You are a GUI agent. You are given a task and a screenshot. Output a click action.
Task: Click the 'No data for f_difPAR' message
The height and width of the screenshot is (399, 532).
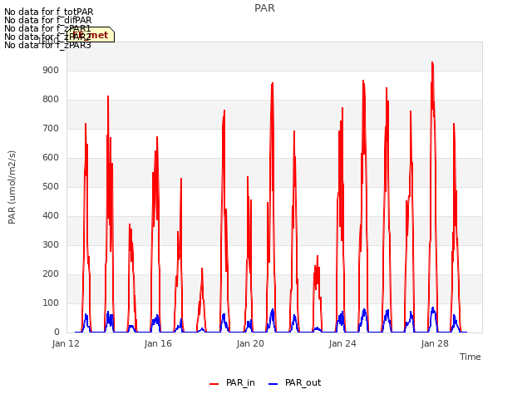tap(48, 20)
